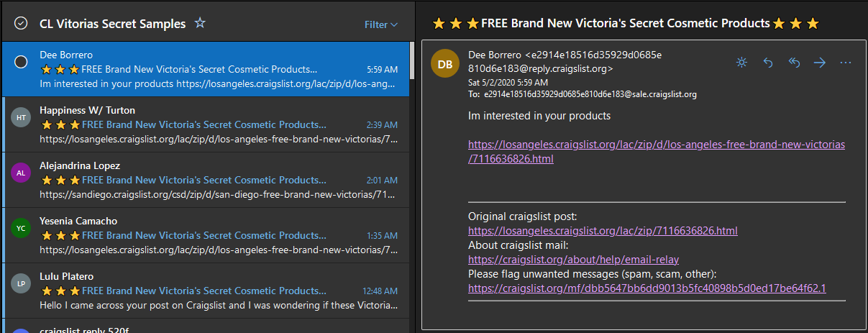Click Alejandrina Lopez's sandiego.craigslist.org preview text
The height and width of the screenshot is (333, 868).
click(219, 194)
